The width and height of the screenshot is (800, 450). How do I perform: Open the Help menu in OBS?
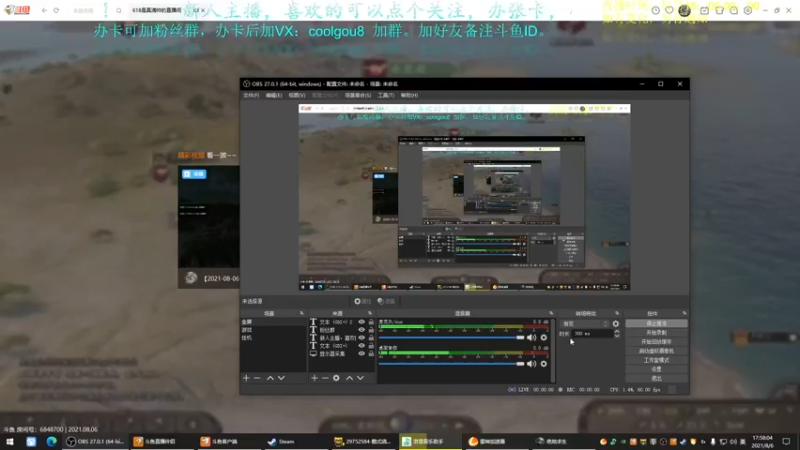pos(409,95)
